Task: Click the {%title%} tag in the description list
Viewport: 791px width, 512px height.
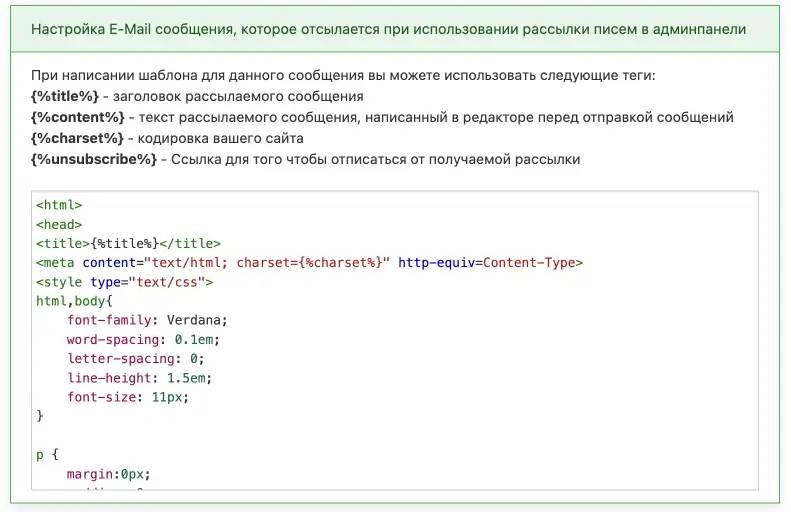Action: pyautogui.click(x=64, y=96)
